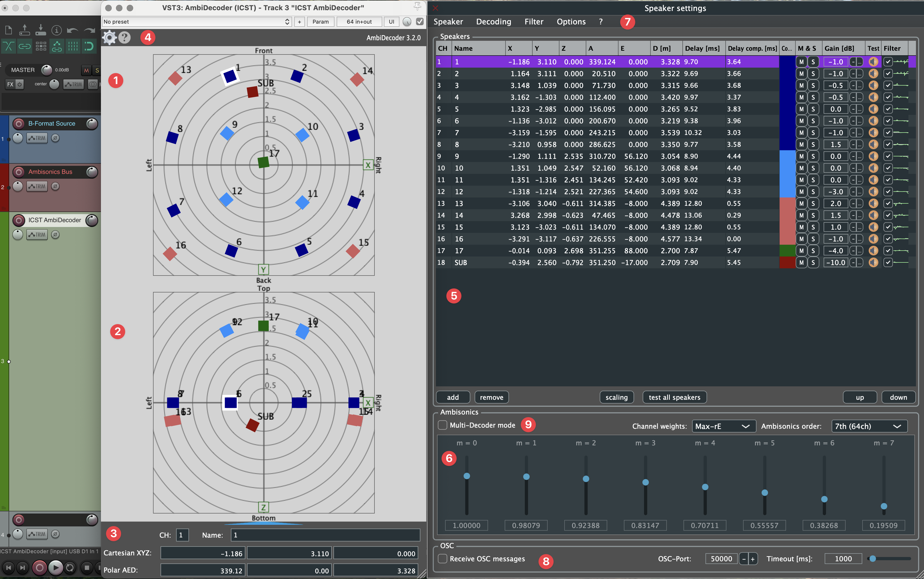
Task: Open the No preset selector in the plugin header
Action: click(195, 21)
